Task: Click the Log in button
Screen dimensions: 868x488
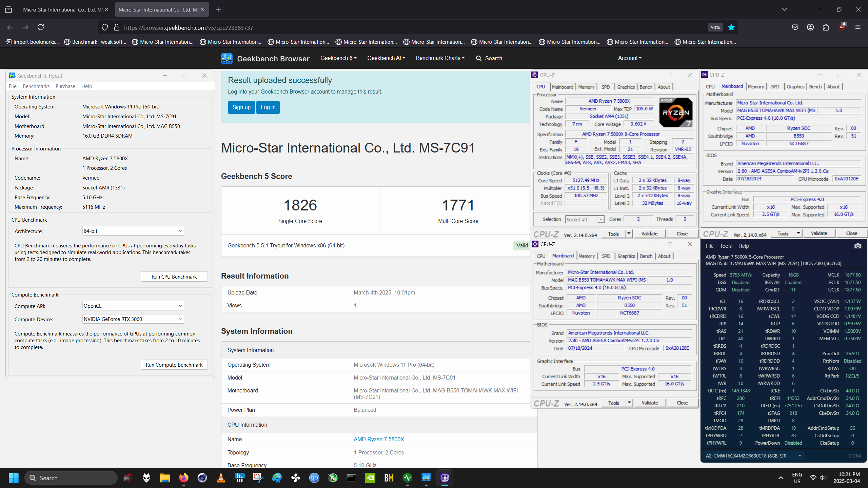Action: [x=268, y=107]
